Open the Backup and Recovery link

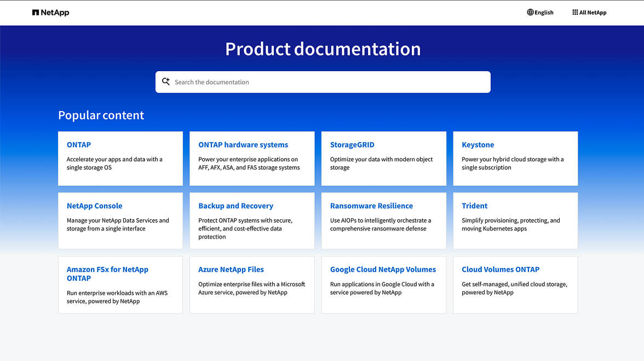pyautogui.click(x=235, y=206)
